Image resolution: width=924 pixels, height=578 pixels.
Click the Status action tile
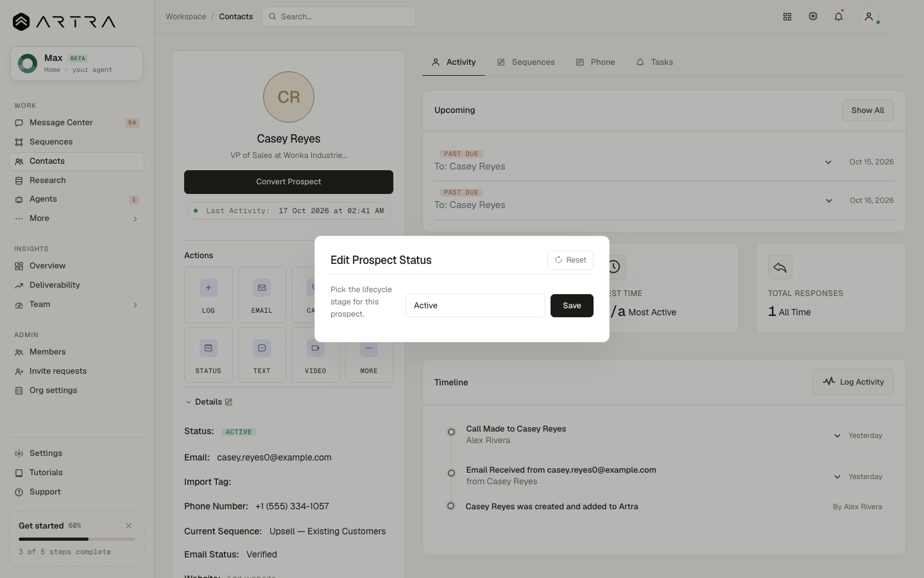tap(209, 355)
